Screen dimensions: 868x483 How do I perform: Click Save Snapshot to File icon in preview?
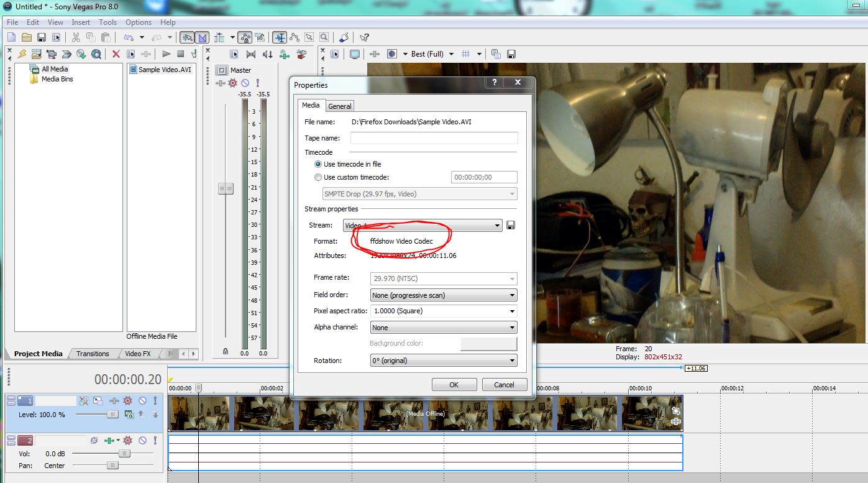click(x=511, y=54)
